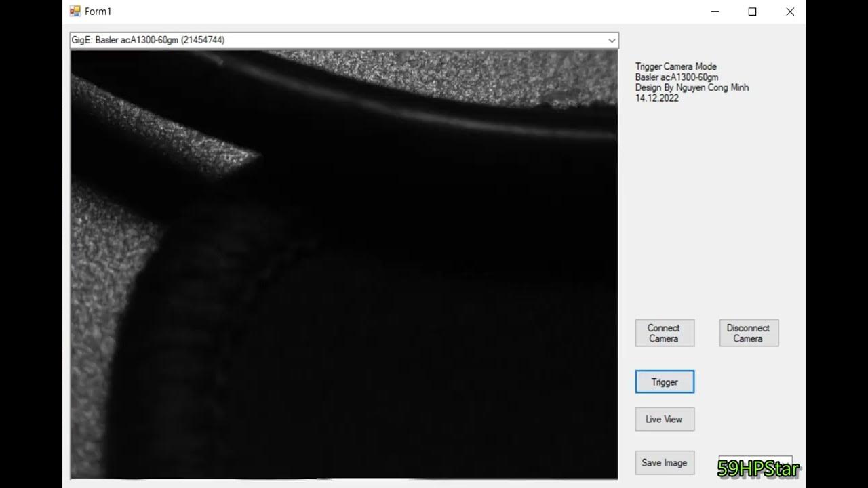Click the "Basler acA1300-60gm" info label
This screenshot has height=488, width=868.
(x=677, y=77)
